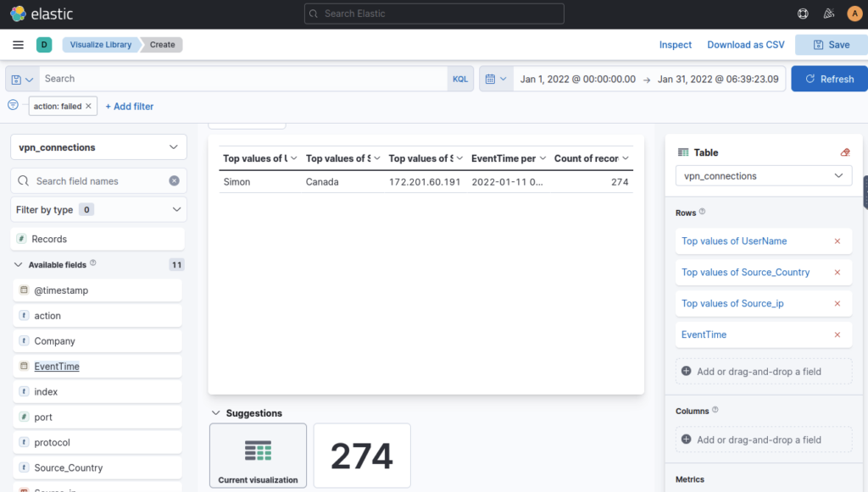This screenshot has width=868, height=492.
Task: Collapse the Suggestions section
Action: (216, 413)
